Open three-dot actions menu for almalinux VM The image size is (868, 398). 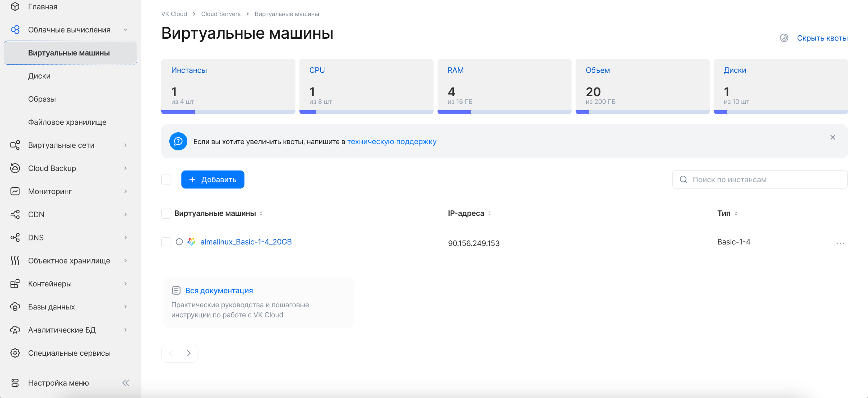[840, 243]
